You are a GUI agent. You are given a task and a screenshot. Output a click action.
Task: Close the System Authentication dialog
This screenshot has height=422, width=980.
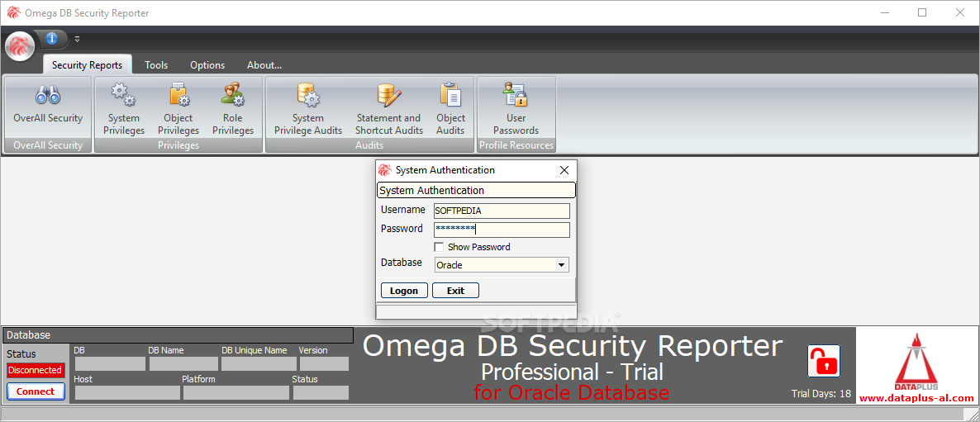[564, 170]
